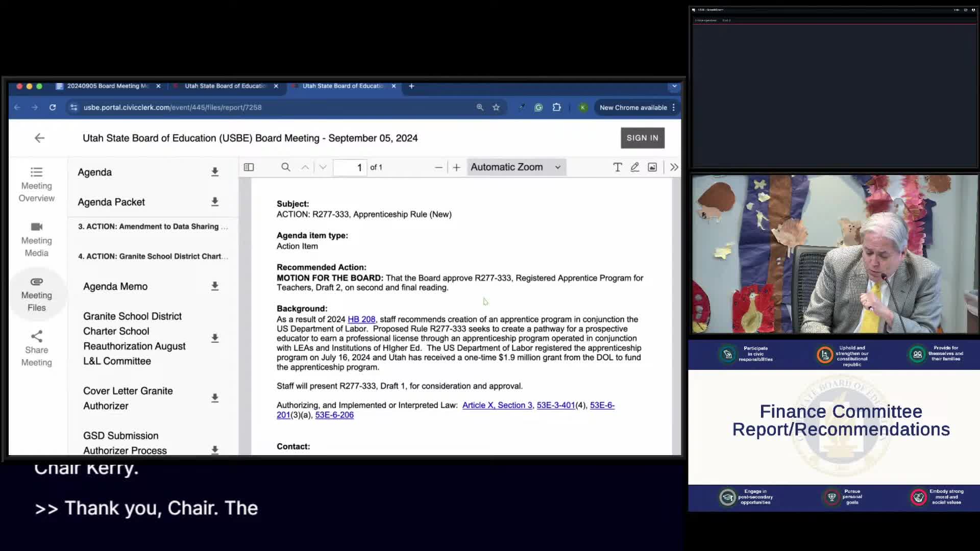Image resolution: width=980 pixels, height=551 pixels.
Task: Open PDF find search icon
Action: 286,167
